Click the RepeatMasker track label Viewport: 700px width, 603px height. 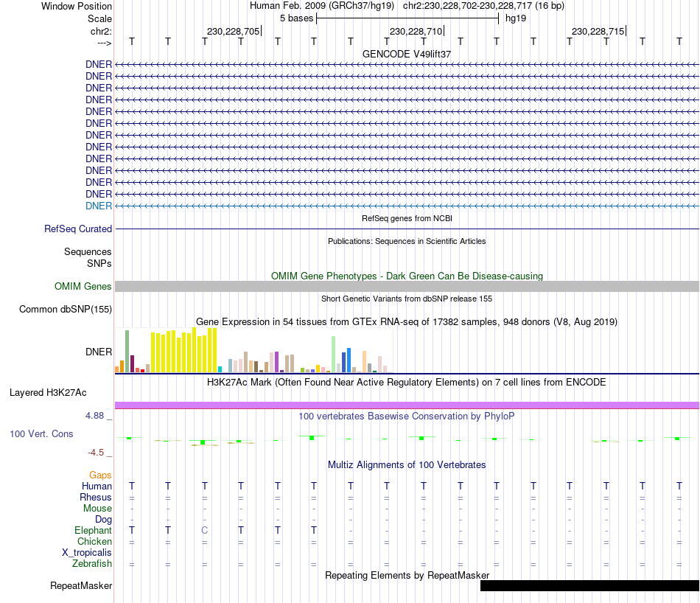[x=81, y=585]
